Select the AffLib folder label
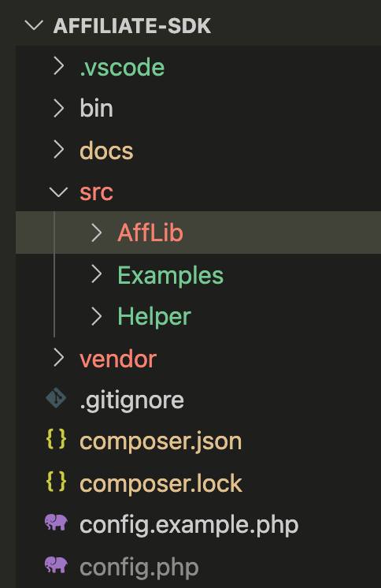Image resolution: width=381 pixels, height=588 pixels. pos(150,233)
